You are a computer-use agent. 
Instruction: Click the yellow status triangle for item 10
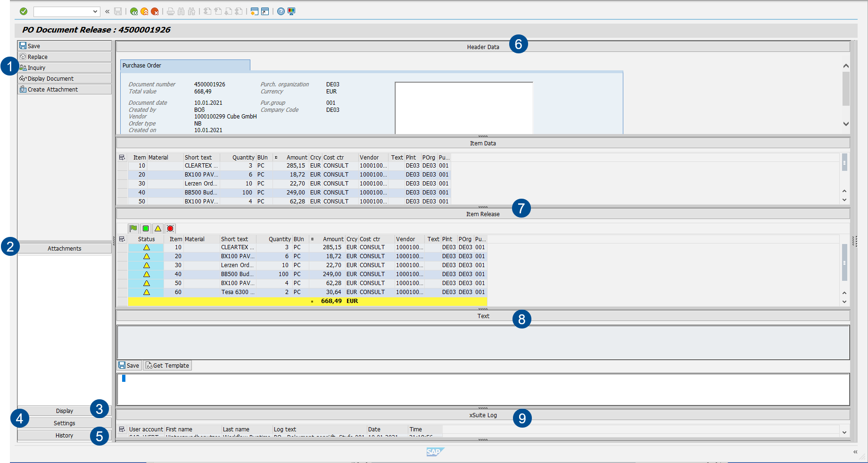click(146, 247)
